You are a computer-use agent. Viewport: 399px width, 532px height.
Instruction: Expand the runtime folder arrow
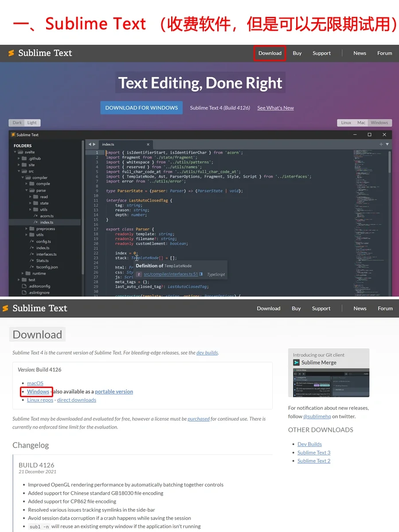[x=23, y=274]
